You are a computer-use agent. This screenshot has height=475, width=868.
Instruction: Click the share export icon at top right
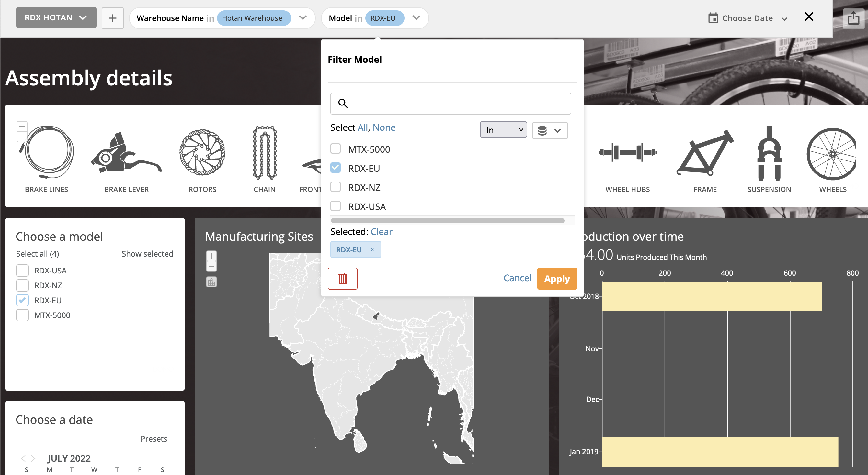pyautogui.click(x=853, y=18)
